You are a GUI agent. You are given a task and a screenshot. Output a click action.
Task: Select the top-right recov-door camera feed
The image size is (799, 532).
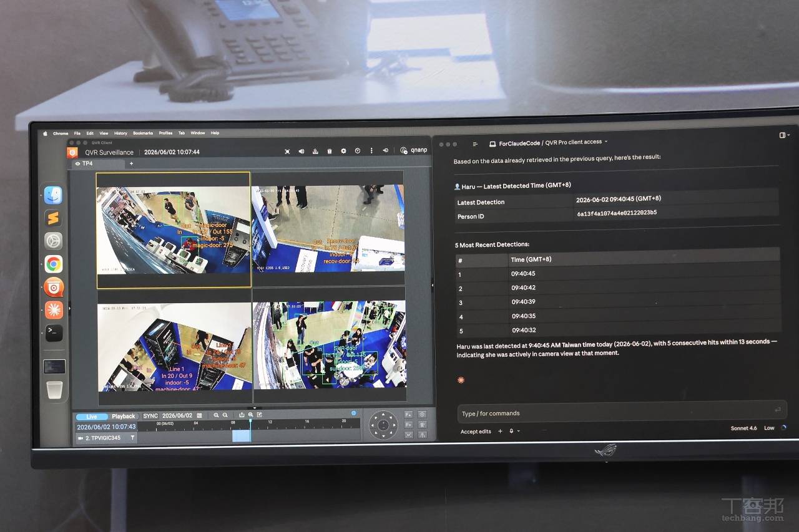[x=328, y=230]
